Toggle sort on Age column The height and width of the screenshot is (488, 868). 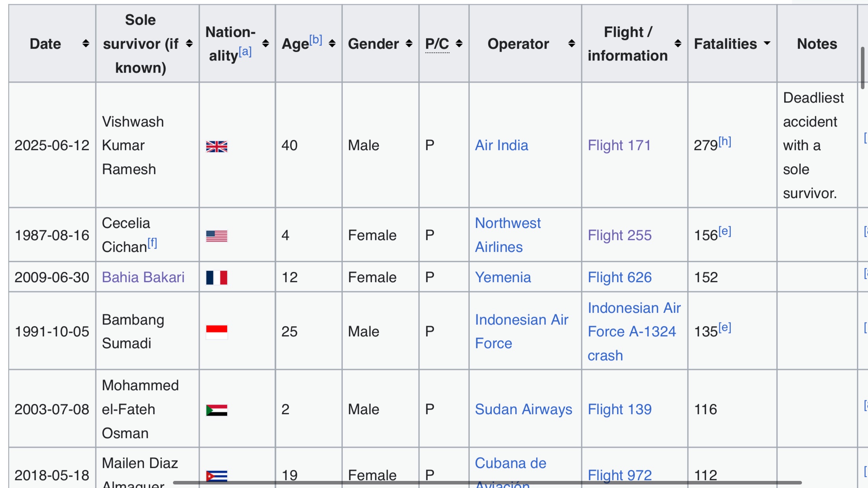[x=332, y=44]
